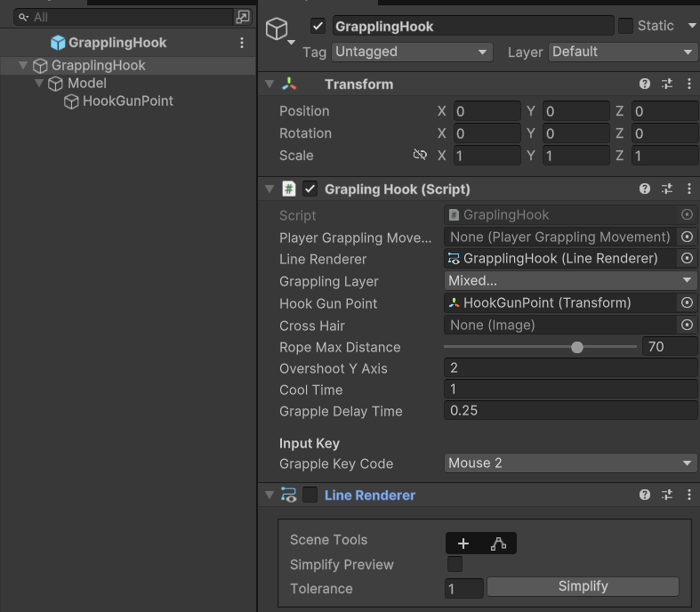Image resolution: width=700 pixels, height=612 pixels.
Task: Click the Script field object picker
Action: click(x=687, y=214)
